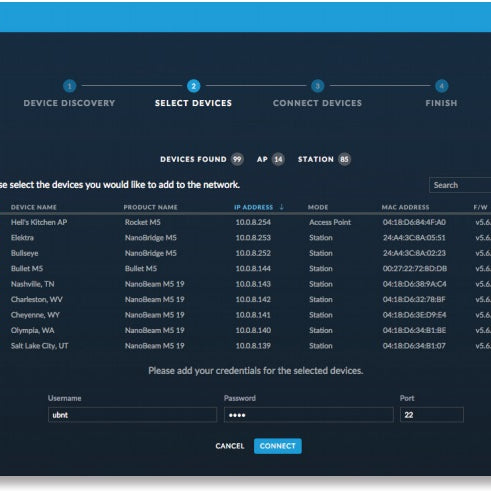
Task: Click IP address 10.0.8.142
Action: coord(253,299)
